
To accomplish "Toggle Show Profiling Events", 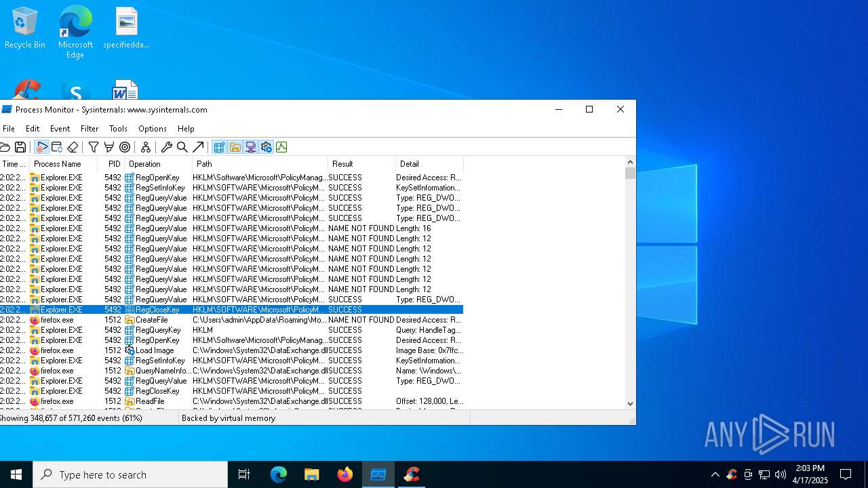I will pos(281,147).
